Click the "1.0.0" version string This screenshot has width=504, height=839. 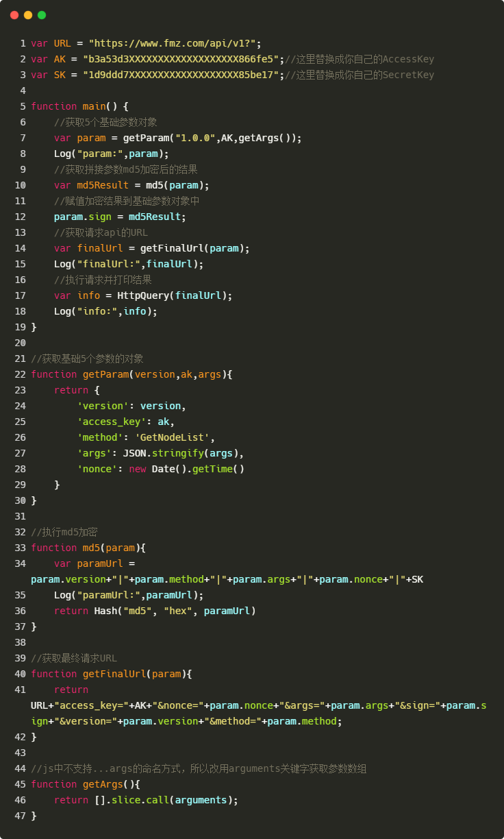pyautogui.click(x=195, y=138)
